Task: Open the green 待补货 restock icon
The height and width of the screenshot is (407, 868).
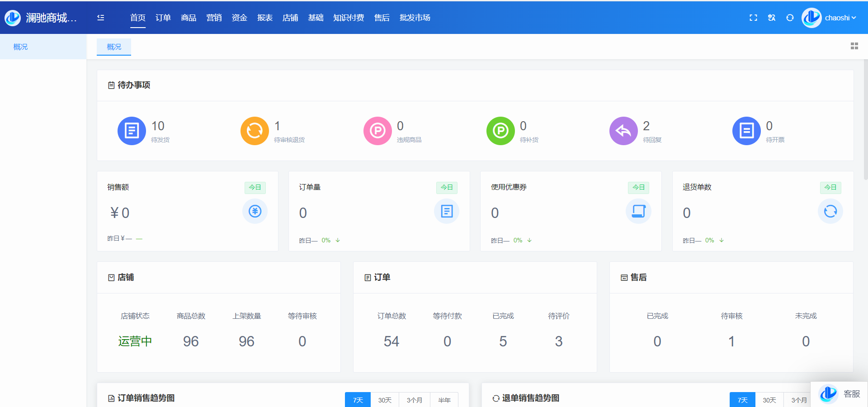Action: (x=500, y=131)
